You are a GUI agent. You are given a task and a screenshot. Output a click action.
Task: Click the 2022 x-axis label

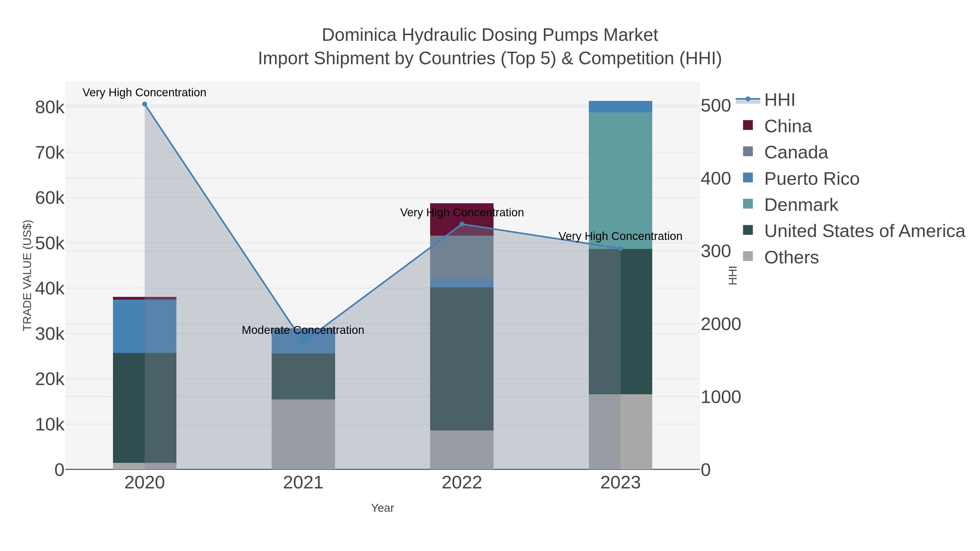pos(462,483)
